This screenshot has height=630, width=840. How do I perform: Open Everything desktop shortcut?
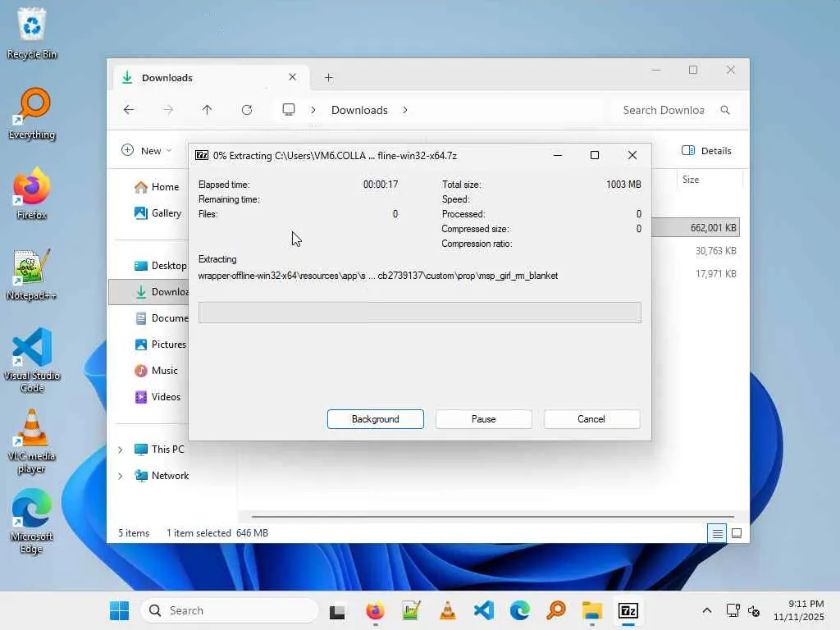32,114
